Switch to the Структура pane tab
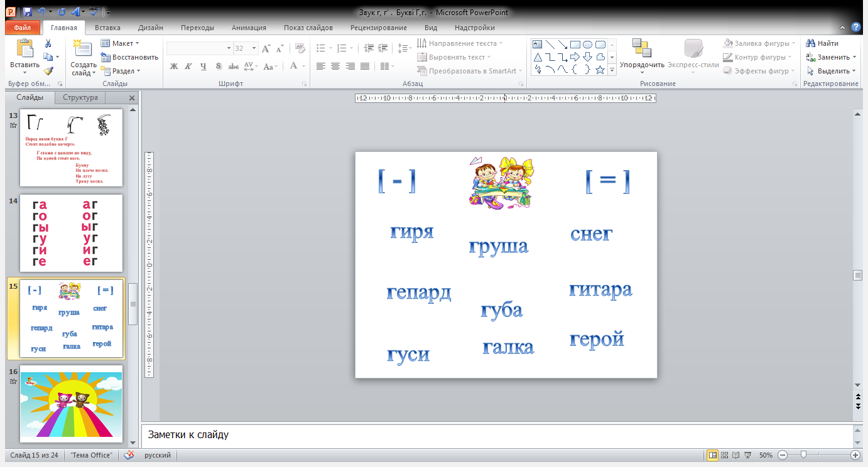 point(80,97)
